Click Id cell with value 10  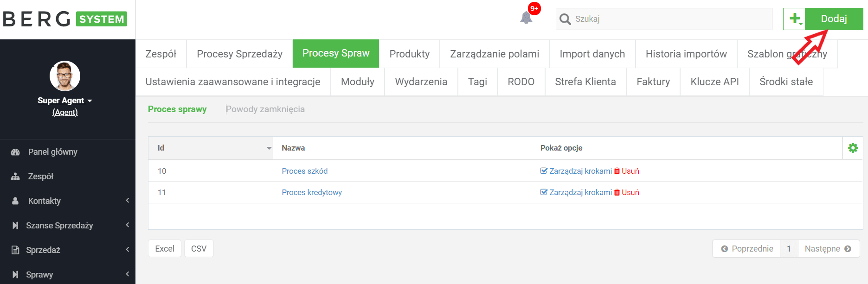tap(162, 171)
